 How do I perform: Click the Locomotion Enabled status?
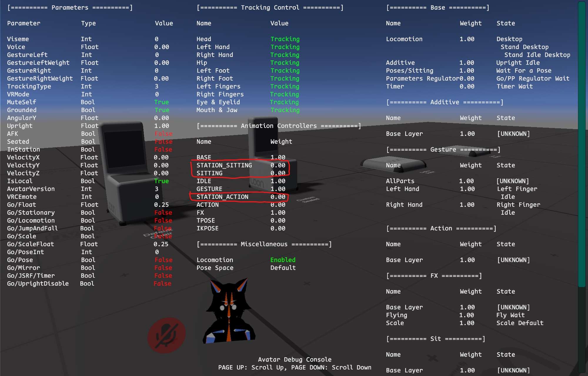tap(283, 260)
